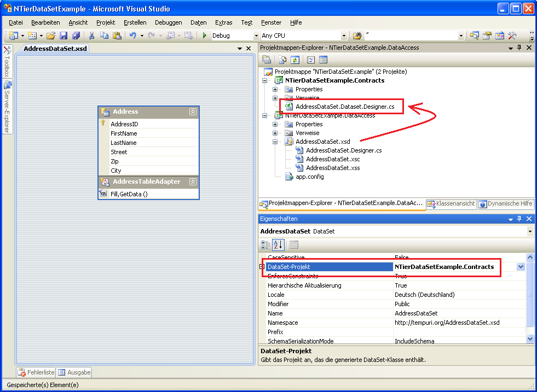The width and height of the screenshot is (537, 392).
Task: Click the Undo arrow icon
Action: click(132, 36)
